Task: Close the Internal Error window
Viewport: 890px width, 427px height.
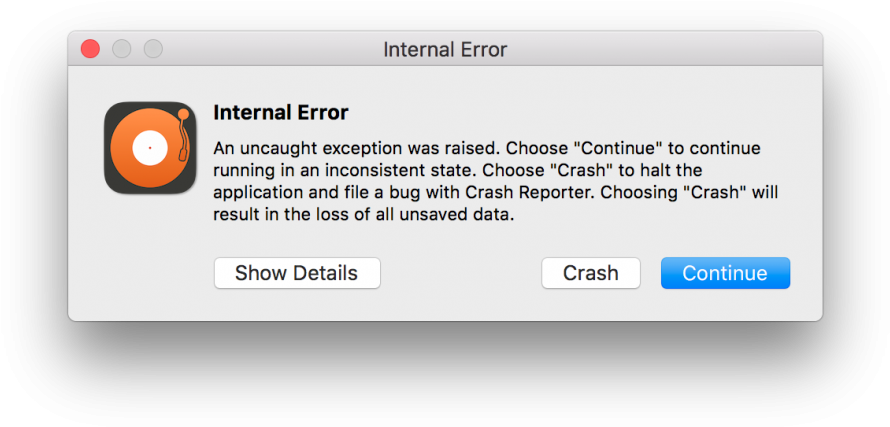Action: pos(90,49)
